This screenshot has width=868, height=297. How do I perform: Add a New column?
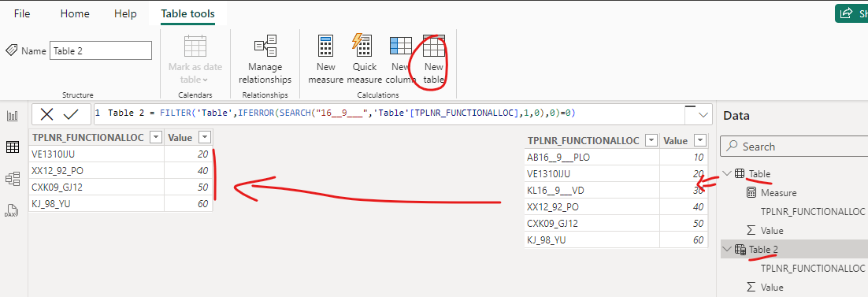(400, 60)
